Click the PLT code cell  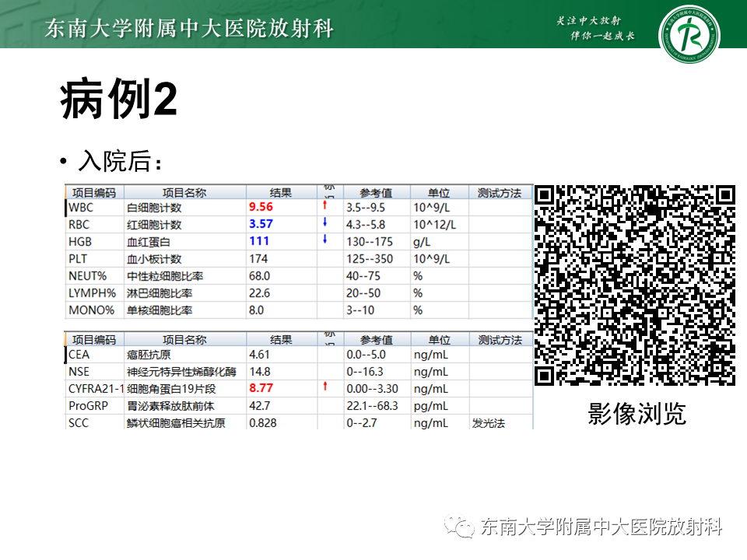(x=94, y=259)
